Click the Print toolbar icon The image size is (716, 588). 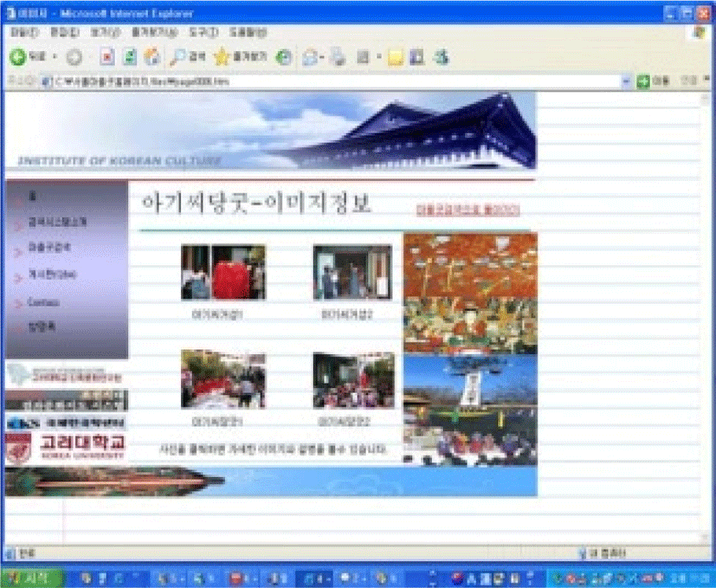coord(337,56)
